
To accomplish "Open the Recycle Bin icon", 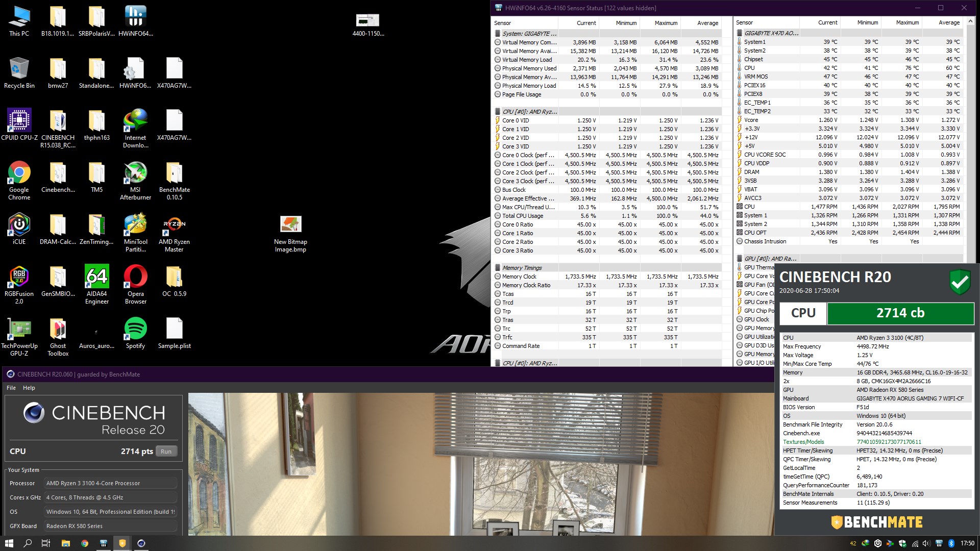I will pyautogui.click(x=19, y=73).
